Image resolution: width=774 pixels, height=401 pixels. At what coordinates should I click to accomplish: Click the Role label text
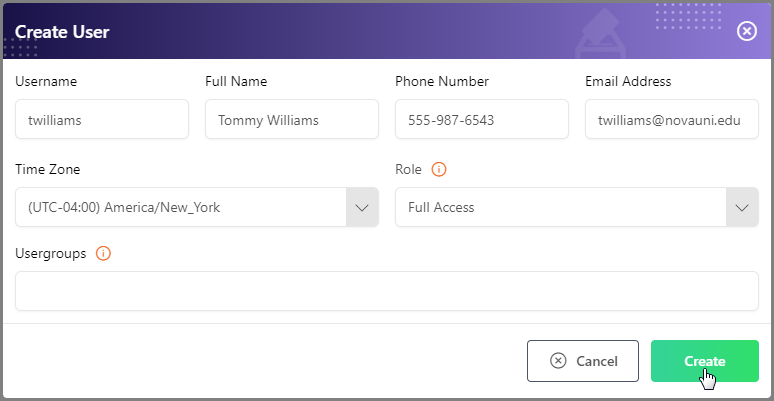pos(408,169)
